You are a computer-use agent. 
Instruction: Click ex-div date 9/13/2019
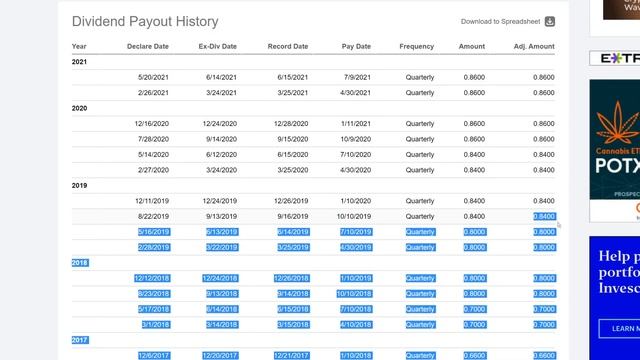pyautogui.click(x=221, y=216)
